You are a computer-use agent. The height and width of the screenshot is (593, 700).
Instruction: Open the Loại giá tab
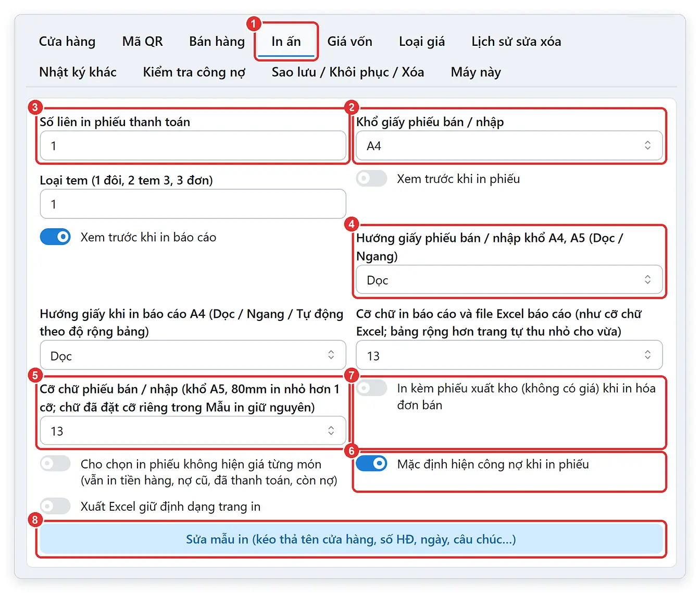422,42
